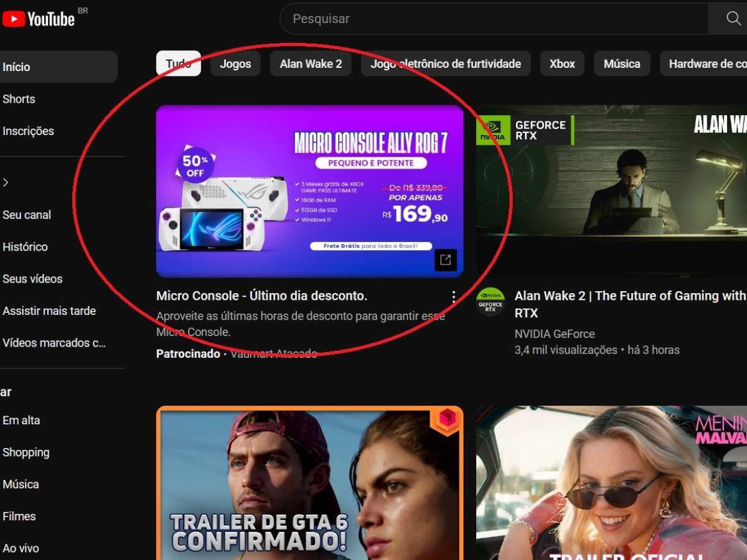Viewport: 747px width, 560px height.
Task: Select the Jogos filter chip
Action: (235, 64)
